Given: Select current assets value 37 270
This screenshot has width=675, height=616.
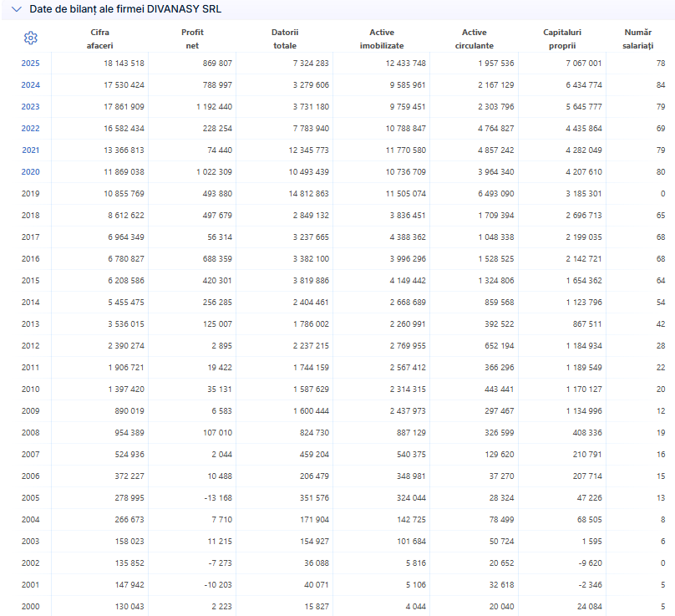Looking at the screenshot, I should click(x=501, y=476).
